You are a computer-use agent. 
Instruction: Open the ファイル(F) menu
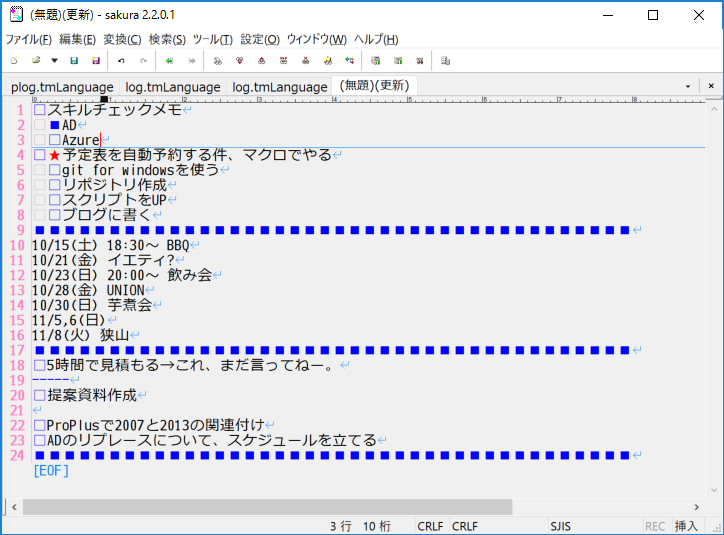(x=29, y=40)
